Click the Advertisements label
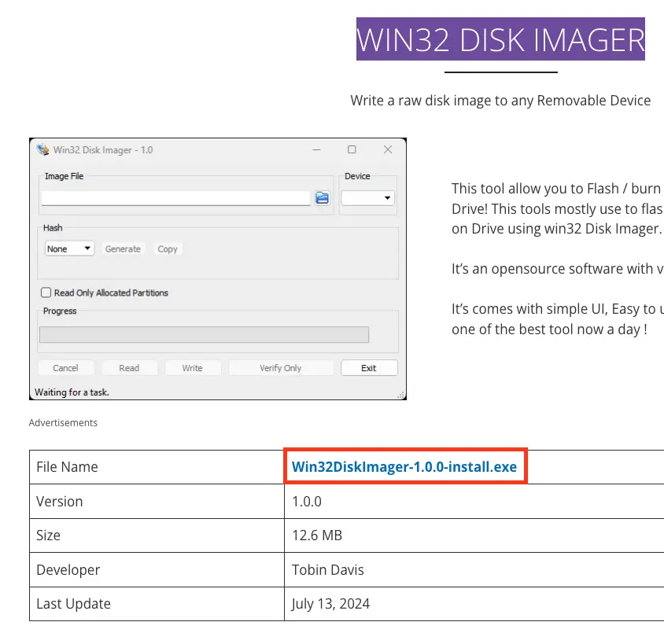Image resolution: width=664 pixels, height=644 pixels. [63, 423]
